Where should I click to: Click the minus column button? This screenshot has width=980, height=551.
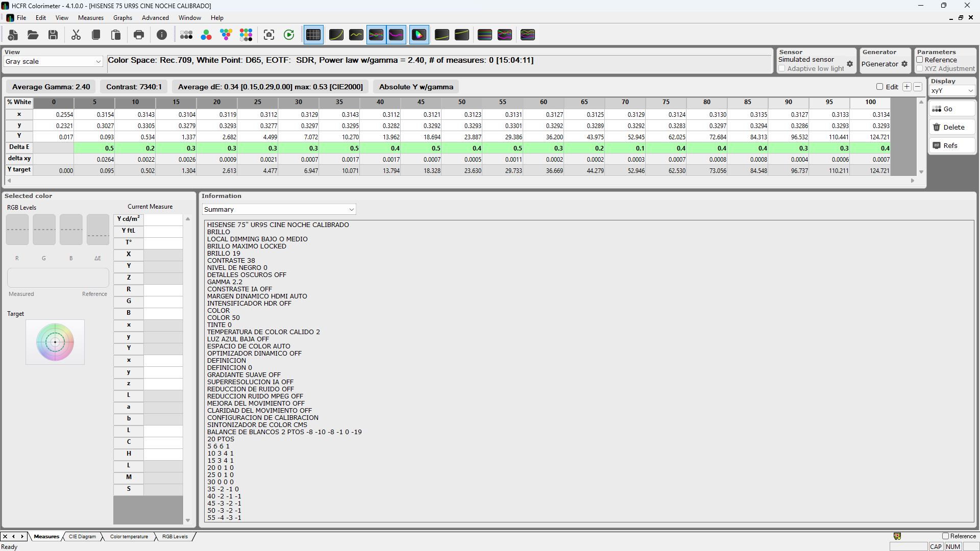pyautogui.click(x=918, y=87)
